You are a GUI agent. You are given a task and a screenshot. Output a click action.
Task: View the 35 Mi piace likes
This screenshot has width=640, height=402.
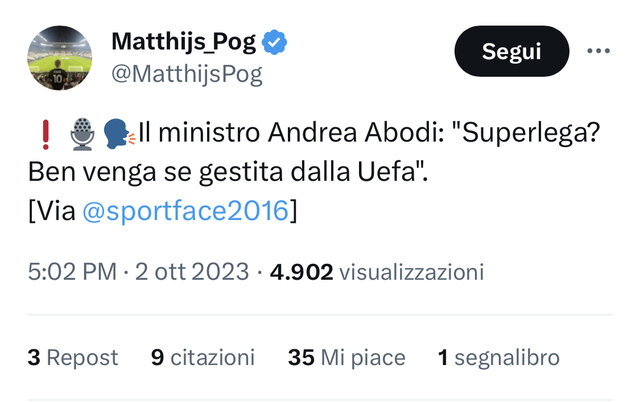click(347, 358)
